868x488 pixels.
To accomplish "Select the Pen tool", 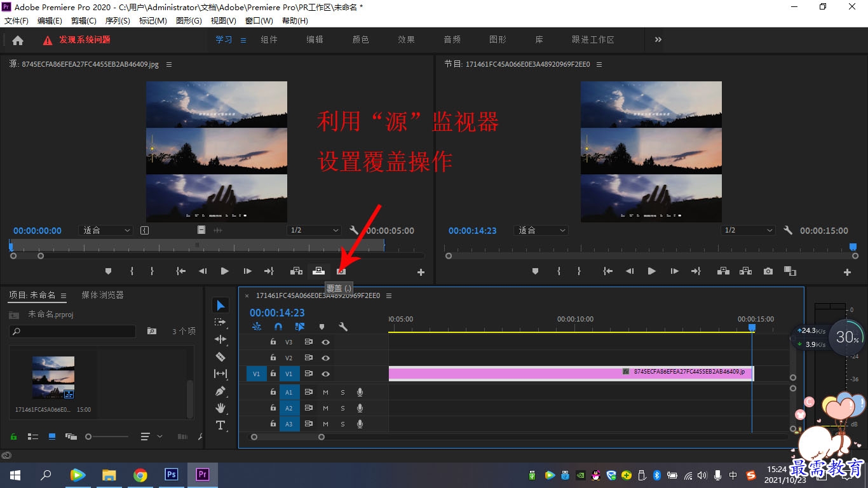I will click(x=220, y=391).
